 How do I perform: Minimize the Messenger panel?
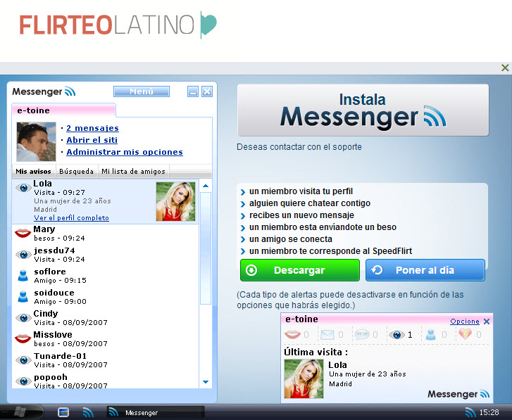click(x=193, y=91)
